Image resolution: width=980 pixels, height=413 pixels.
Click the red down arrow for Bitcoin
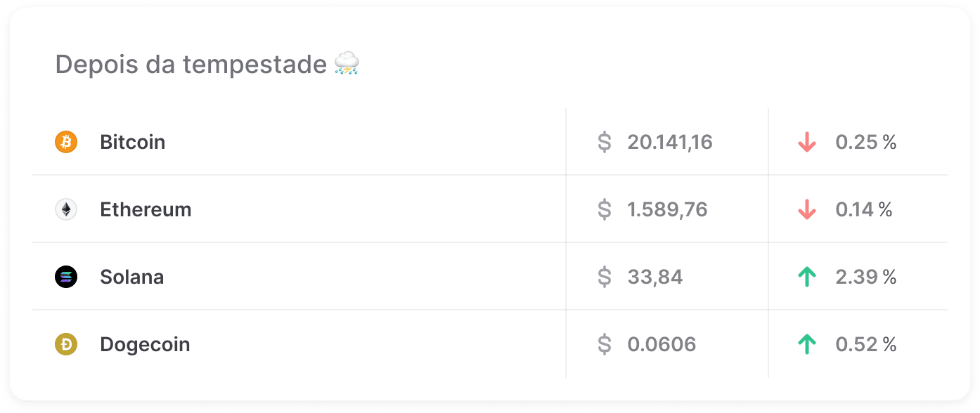[807, 141]
